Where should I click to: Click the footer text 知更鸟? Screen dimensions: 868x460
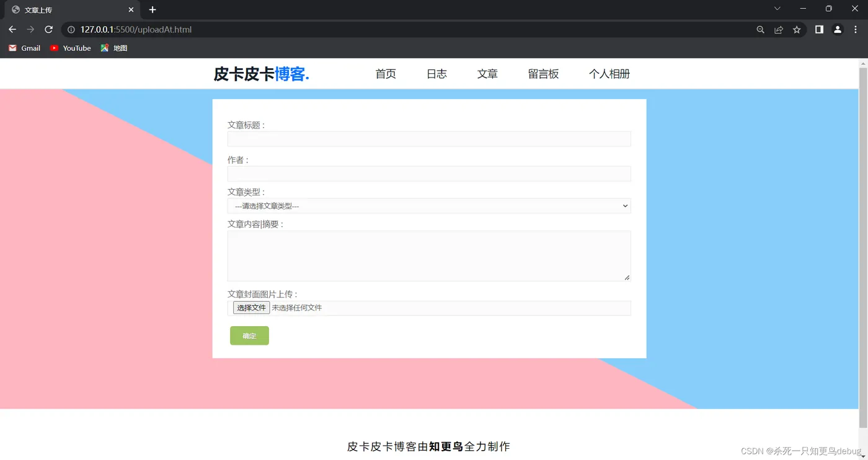coord(446,446)
